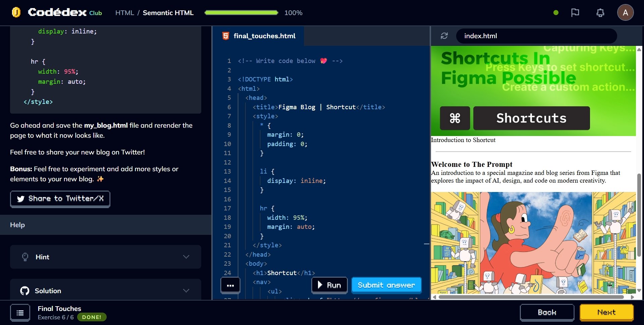The image size is (644, 325).
Task: Expand the Hint section
Action: tap(106, 257)
